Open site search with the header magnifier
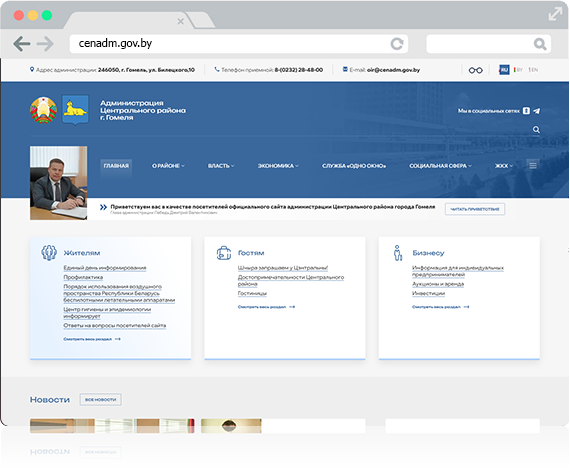Viewport: 570px width, 470px height. [536, 130]
